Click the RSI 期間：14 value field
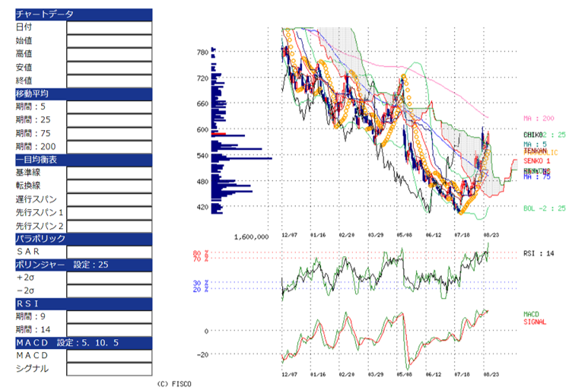The height and width of the screenshot is (390, 588). tap(109, 331)
